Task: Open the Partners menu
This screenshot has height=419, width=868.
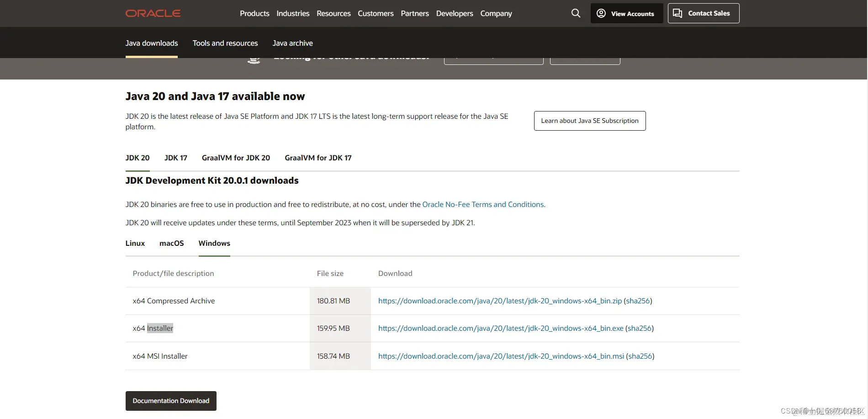Action: pos(415,13)
